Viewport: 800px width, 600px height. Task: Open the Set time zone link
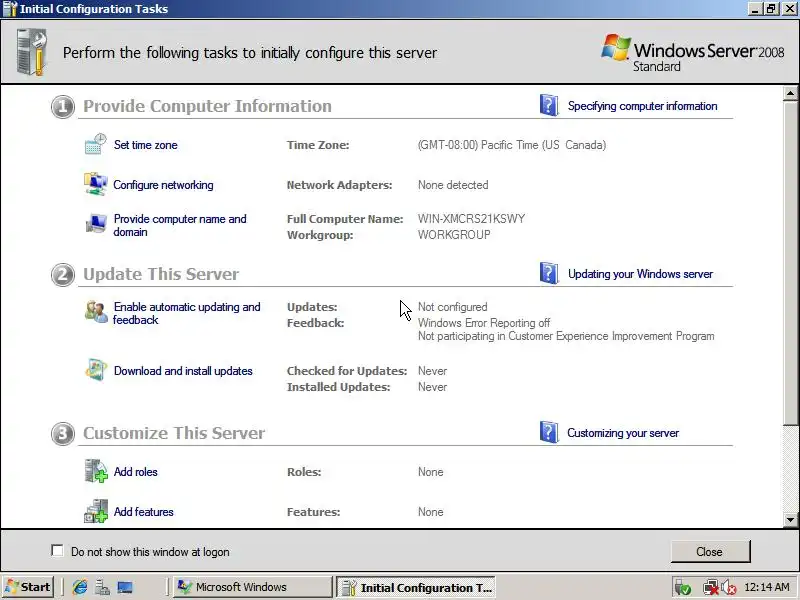click(145, 145)
